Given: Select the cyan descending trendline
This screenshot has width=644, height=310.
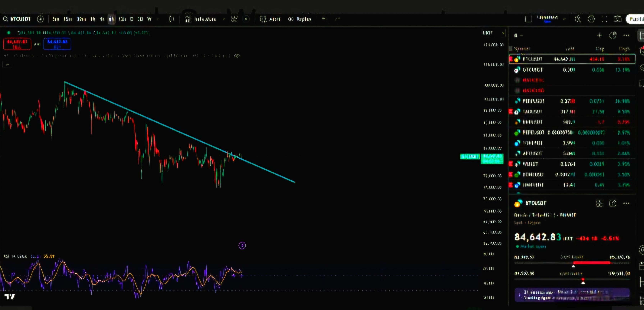Looking at the screenshot, I should [180, 132].
